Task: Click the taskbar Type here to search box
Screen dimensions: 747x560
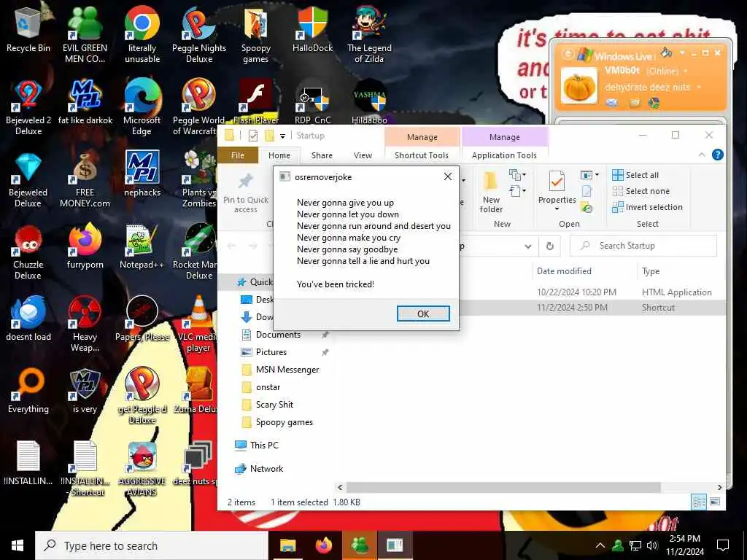Action: pyautogui.click(x=152, y=545)
